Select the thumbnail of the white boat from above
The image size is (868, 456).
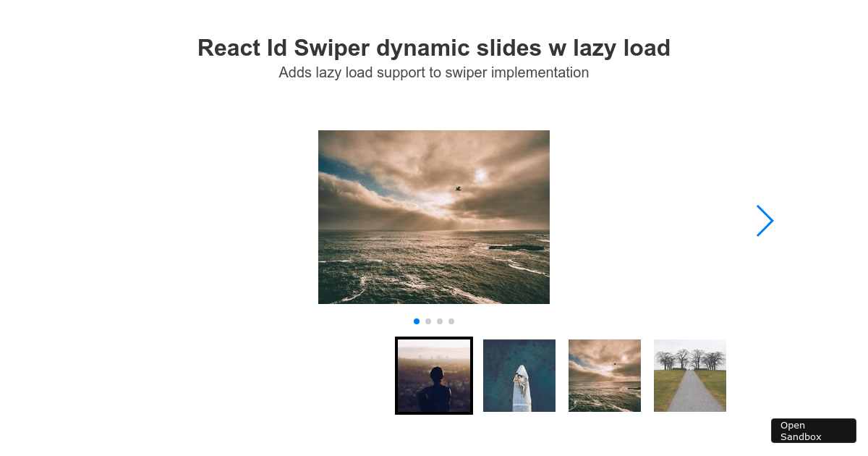519,376
